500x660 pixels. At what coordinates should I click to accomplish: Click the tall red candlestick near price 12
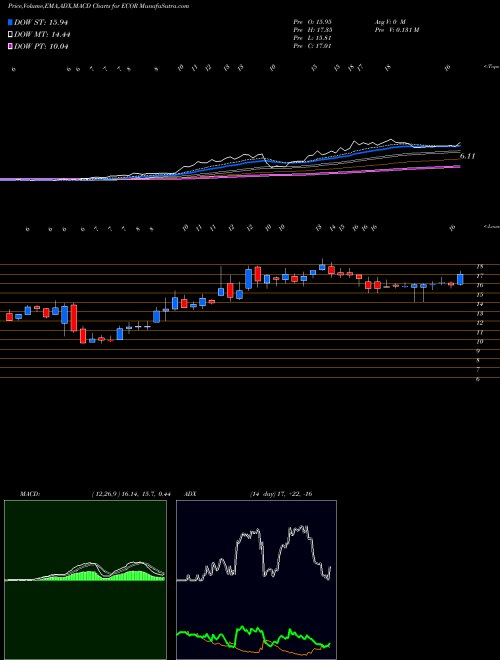[74, 318]
